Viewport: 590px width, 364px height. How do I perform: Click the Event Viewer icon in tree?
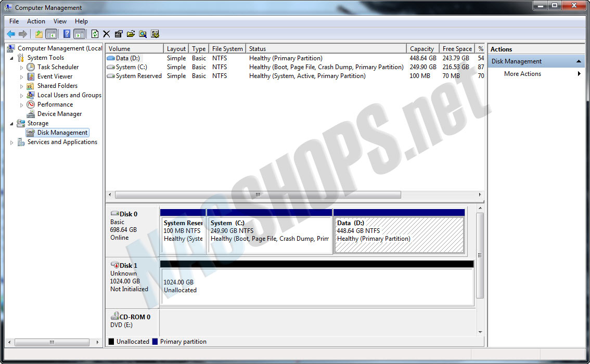point(31,76)
